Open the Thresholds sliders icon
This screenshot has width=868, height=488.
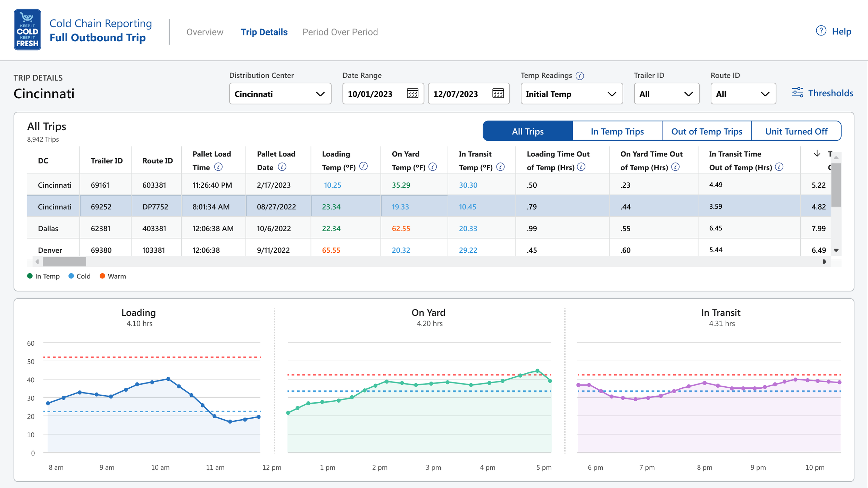(797, 93)
